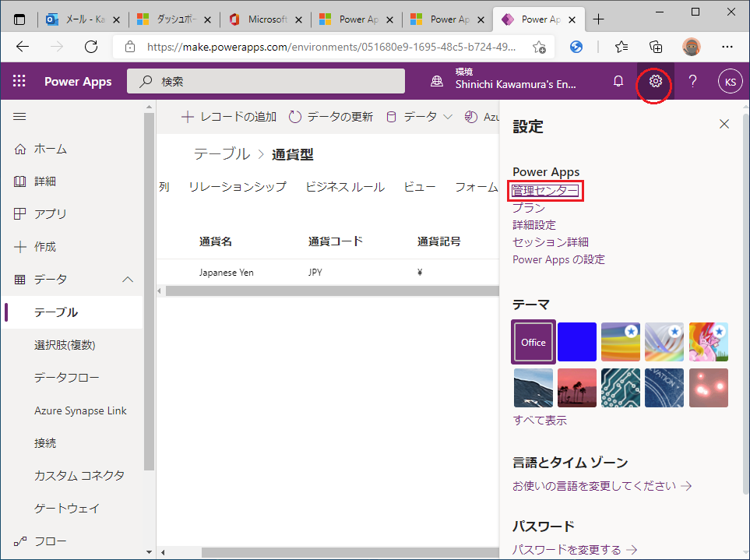Click データの更新 to refresh data

[x=330, y=117]
